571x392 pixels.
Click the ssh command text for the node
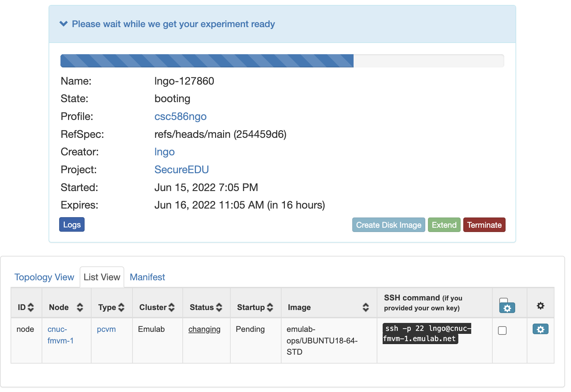pyautogui.click(x=426, y=333)
